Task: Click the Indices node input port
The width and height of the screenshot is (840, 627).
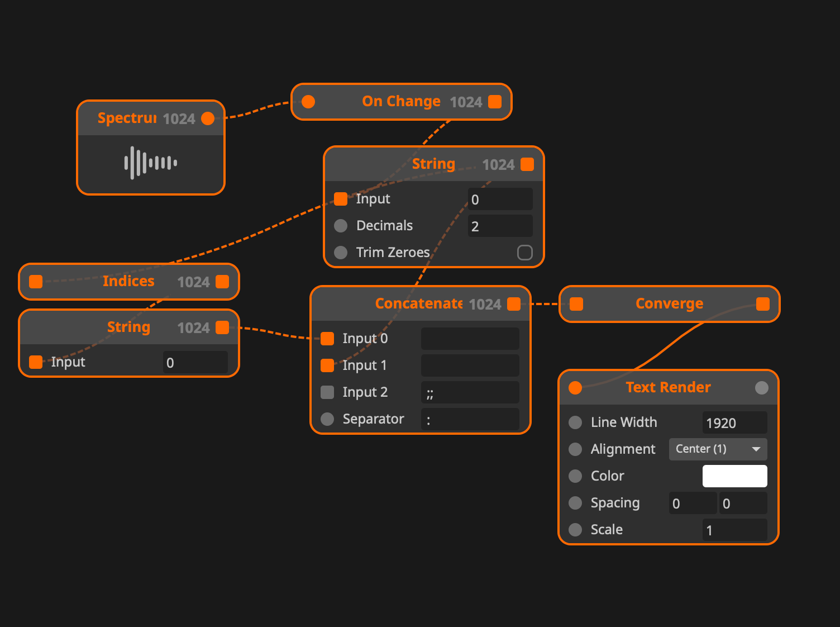Action: point(36,282)
